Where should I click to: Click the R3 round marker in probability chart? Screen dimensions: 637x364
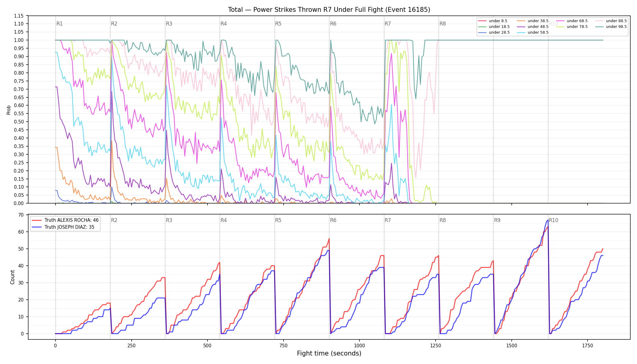(169, 24)
